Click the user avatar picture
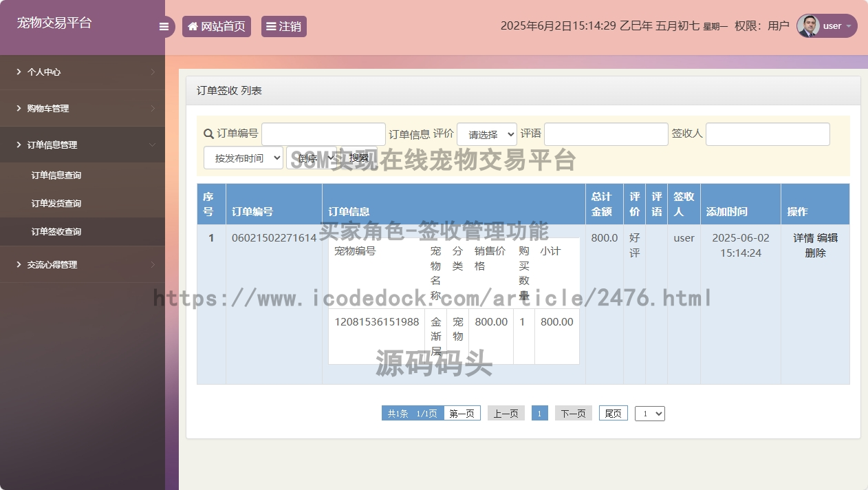Screen dimensions: 868x490 (x=808, y=26)
